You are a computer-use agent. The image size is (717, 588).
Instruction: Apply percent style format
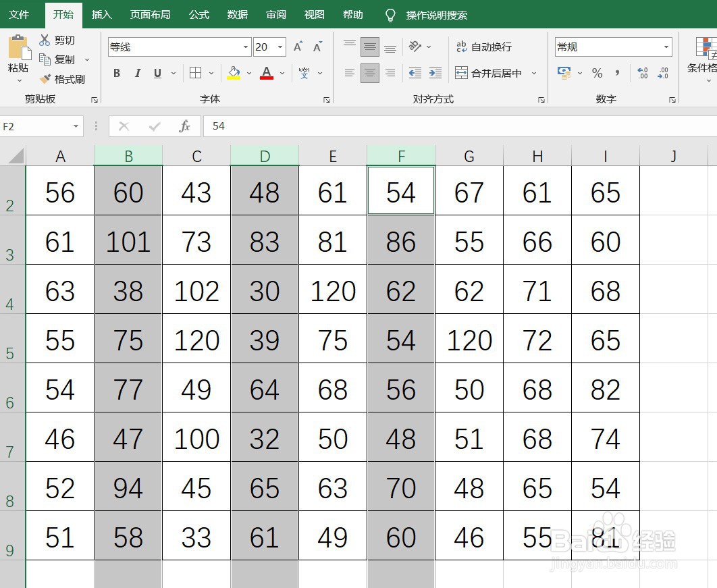597,73
